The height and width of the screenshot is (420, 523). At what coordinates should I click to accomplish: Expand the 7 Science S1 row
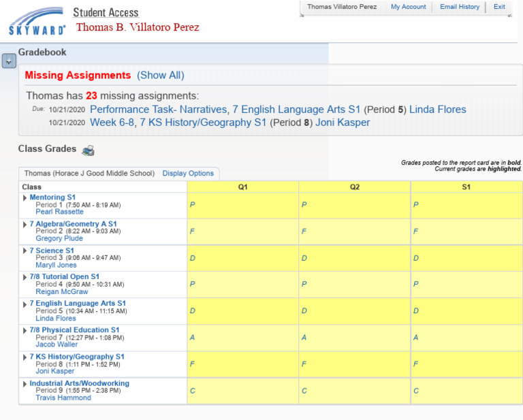pyautogui.click(x=25, y=251)
